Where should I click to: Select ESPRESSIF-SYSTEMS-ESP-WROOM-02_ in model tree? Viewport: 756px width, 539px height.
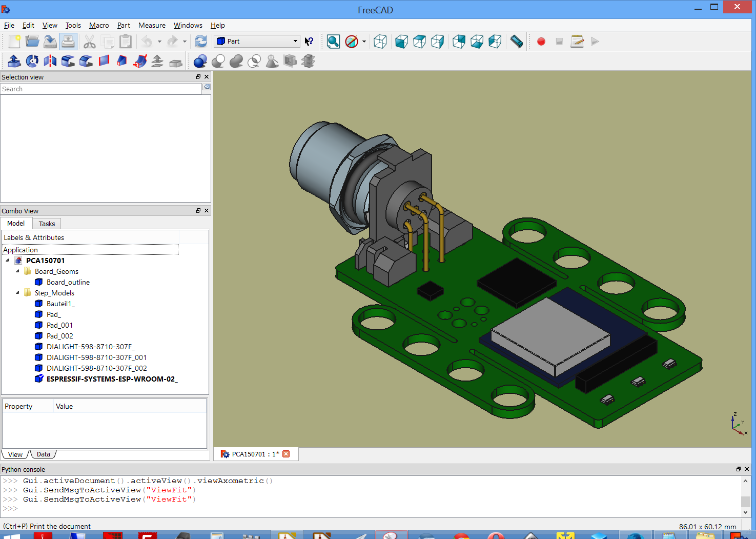[112, 379]
